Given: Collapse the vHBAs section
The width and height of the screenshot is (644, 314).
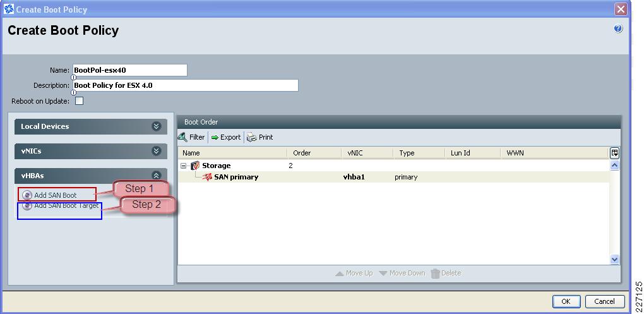Looking at the screenshot, I should click(x=156, y=176).
